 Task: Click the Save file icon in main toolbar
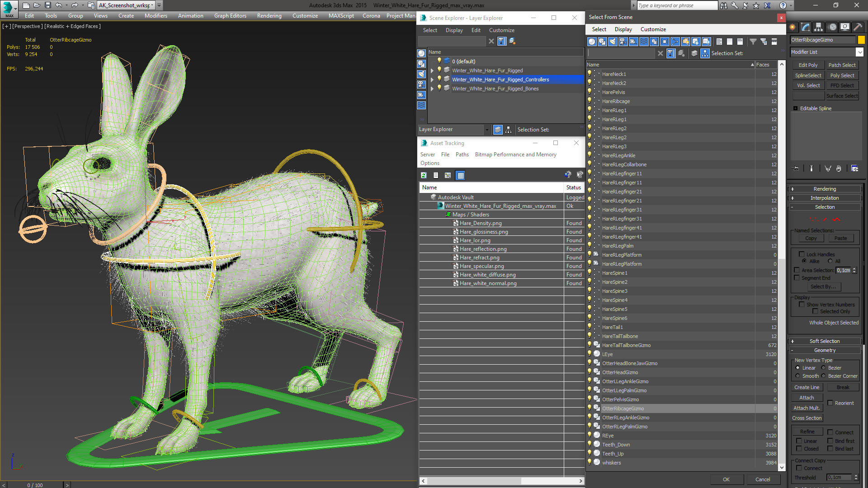coord(47,5)
